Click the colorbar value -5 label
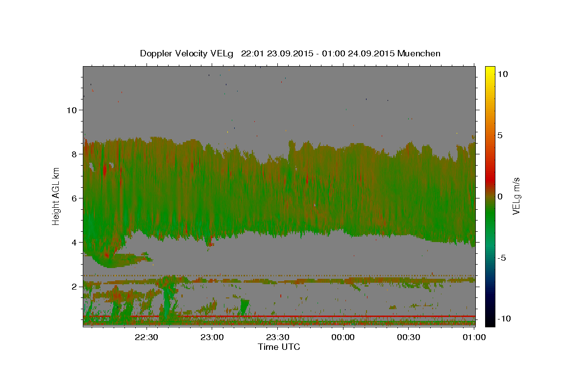Viewport: 588px width, 392px height. (502, 257)
